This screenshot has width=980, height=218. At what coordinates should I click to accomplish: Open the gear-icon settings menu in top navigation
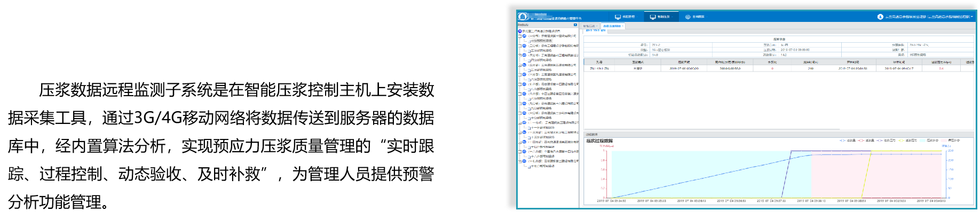[x=687, y=17]
